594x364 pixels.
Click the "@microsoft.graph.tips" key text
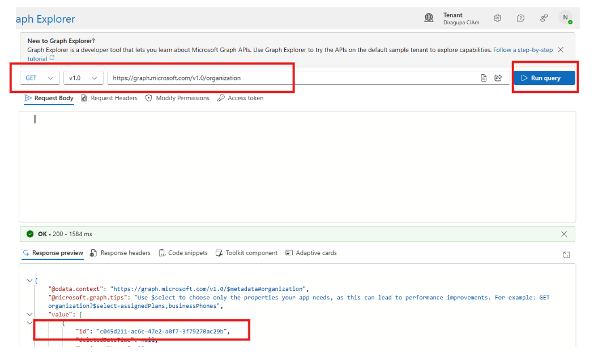88,298
